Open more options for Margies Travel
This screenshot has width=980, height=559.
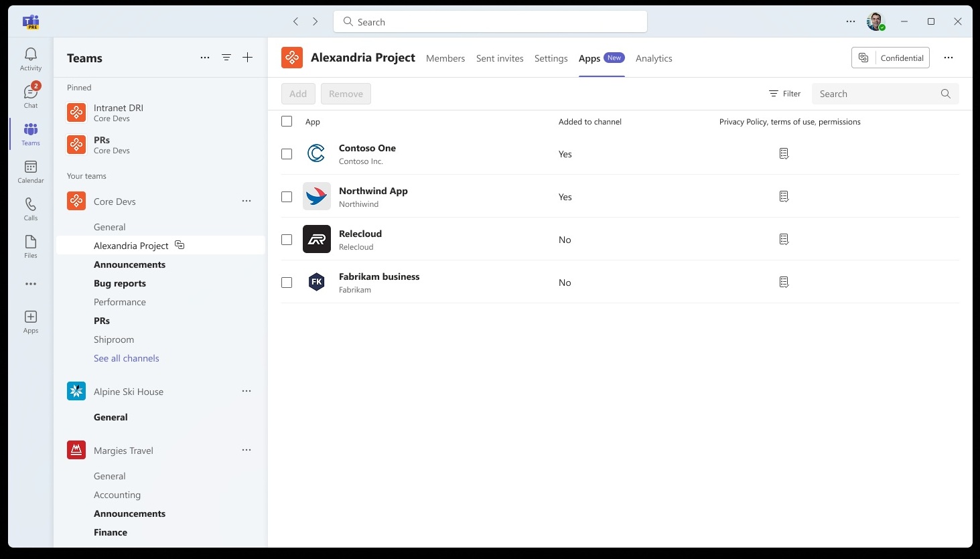click(247, 450)
